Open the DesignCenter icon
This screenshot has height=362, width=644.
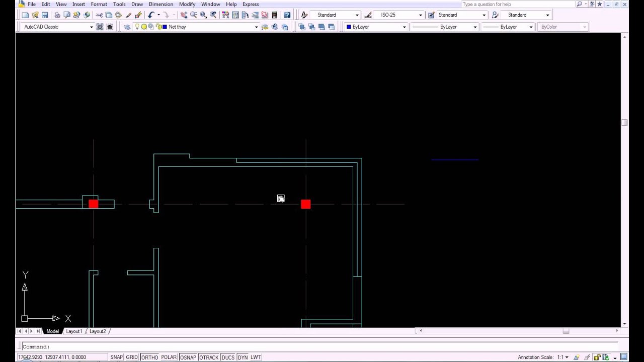(235, 15)
